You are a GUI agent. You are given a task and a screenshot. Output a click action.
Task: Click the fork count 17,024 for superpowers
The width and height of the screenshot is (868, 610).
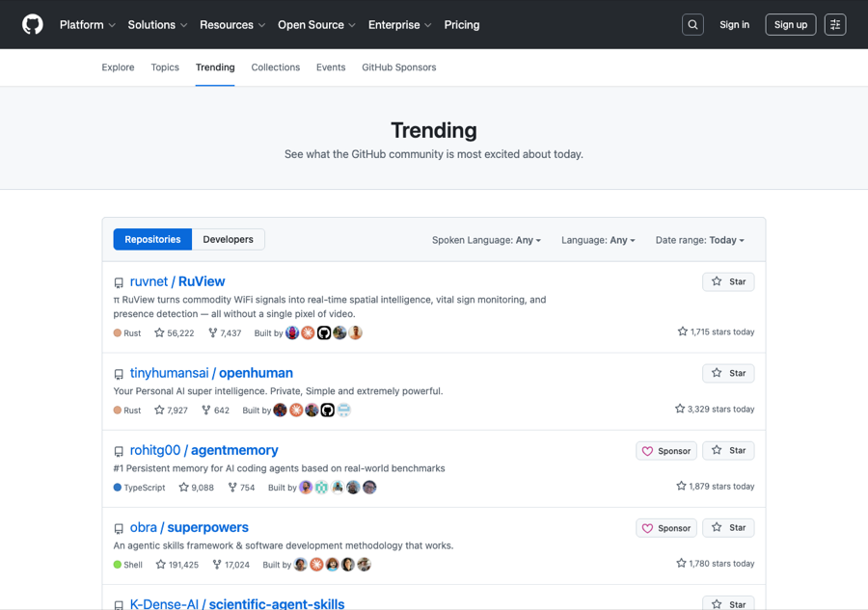pyautogui.click(x=231, y=565)
